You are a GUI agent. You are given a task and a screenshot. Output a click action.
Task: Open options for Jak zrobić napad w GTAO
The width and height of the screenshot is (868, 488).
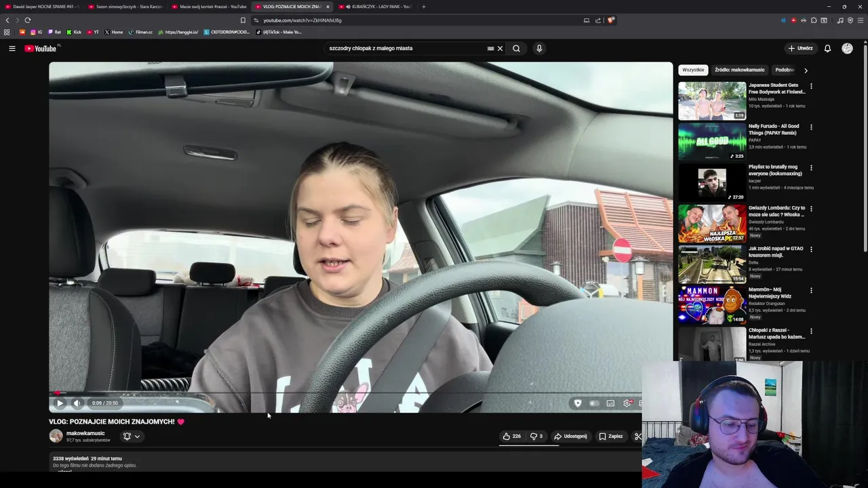pyautogui.click(x=811, y=249)
